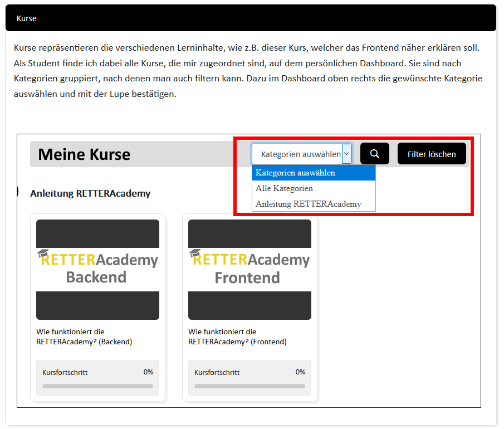Click the graduation cap icon on Backend logo

[43, 253]
